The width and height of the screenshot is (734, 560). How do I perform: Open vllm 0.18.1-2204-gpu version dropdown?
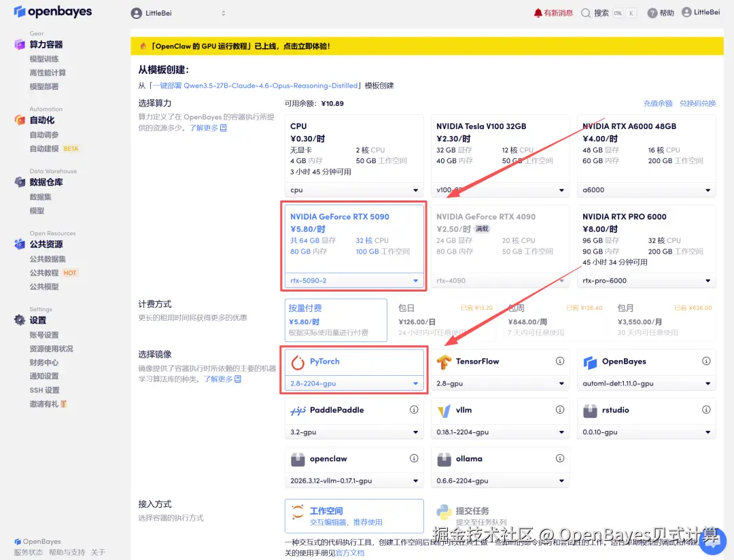point(500,432)
